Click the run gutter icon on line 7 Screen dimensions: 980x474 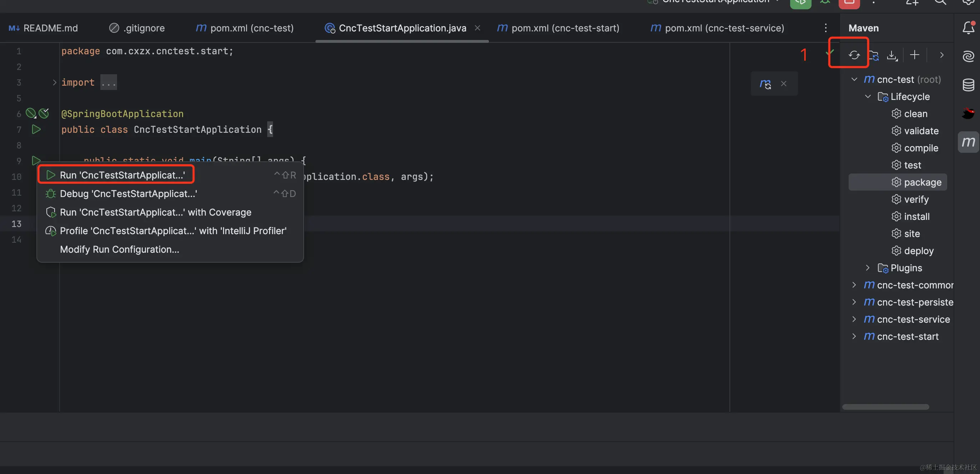coord(36,129)
